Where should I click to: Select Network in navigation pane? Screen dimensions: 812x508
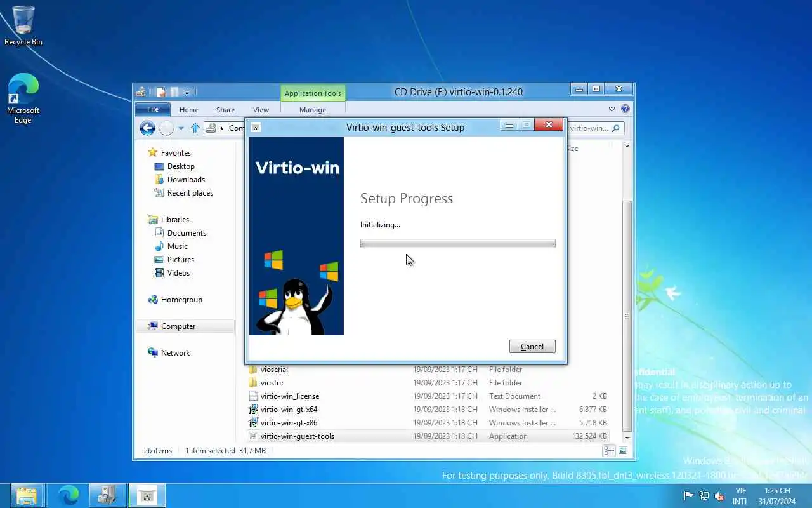click(175, 353)
